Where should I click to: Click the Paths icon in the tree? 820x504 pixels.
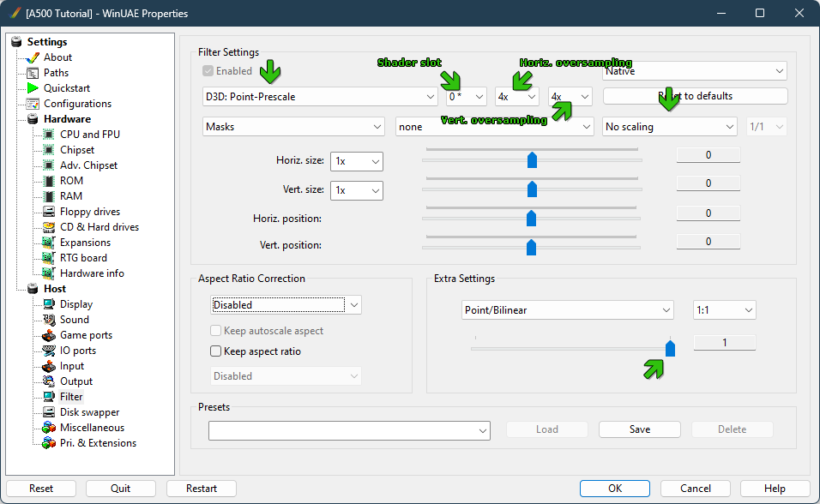33,73
